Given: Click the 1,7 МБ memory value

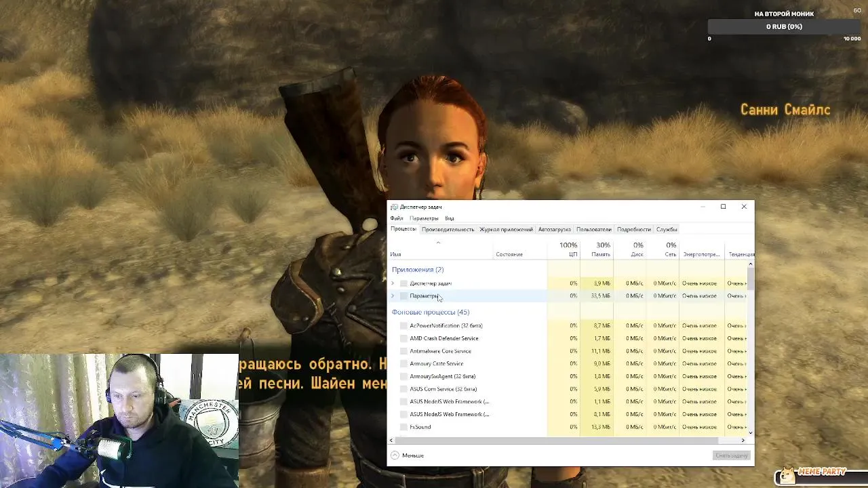Looking at the screenshot, I should [602, 338].
